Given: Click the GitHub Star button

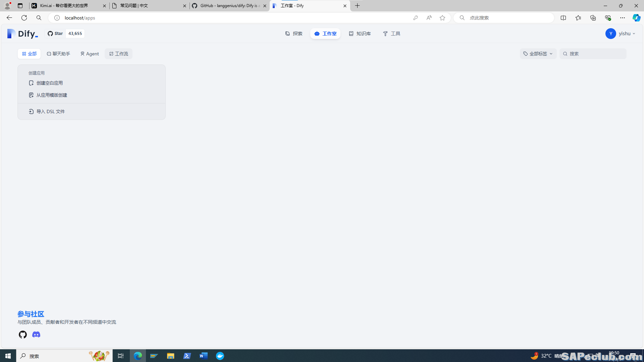Looking at the screenshot, I should 56,34.
